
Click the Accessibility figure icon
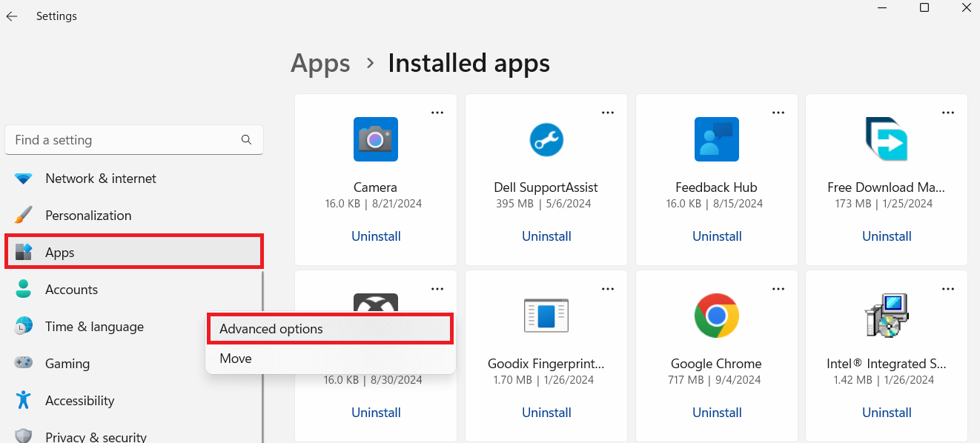pyautogui.click(x=24, y=401)
